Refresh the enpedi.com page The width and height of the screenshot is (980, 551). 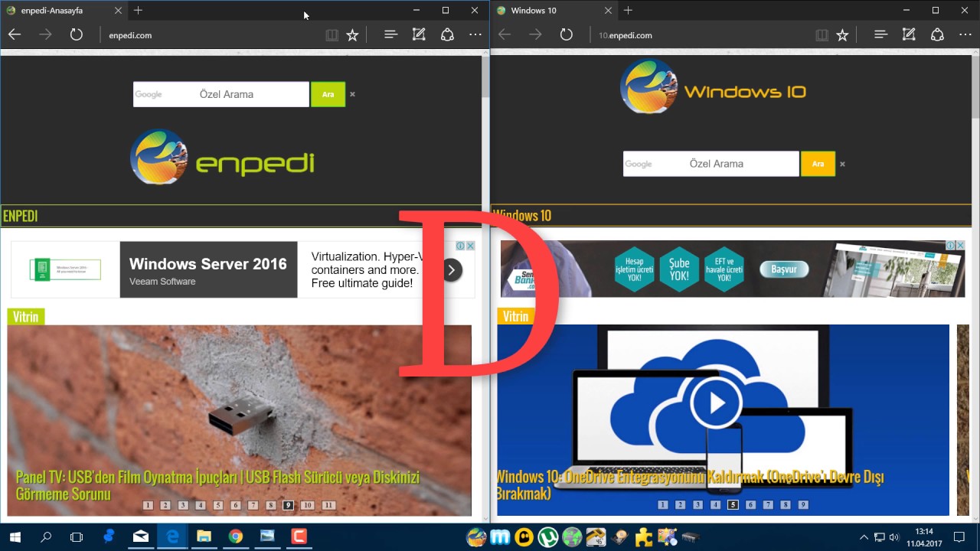[76, 34]
